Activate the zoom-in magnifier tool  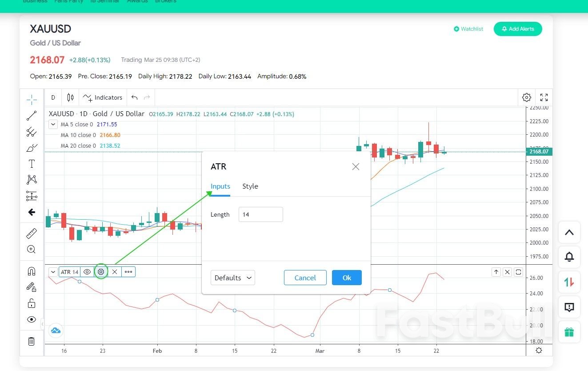(31, 249)
